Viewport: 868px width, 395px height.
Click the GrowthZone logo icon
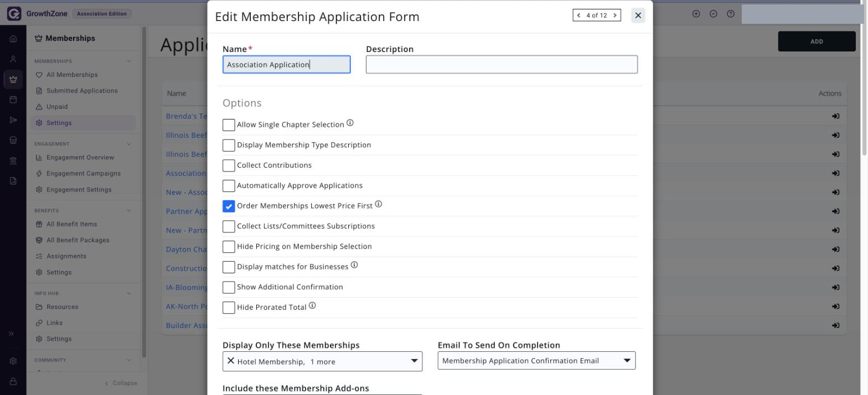click(x=14, y=14)
